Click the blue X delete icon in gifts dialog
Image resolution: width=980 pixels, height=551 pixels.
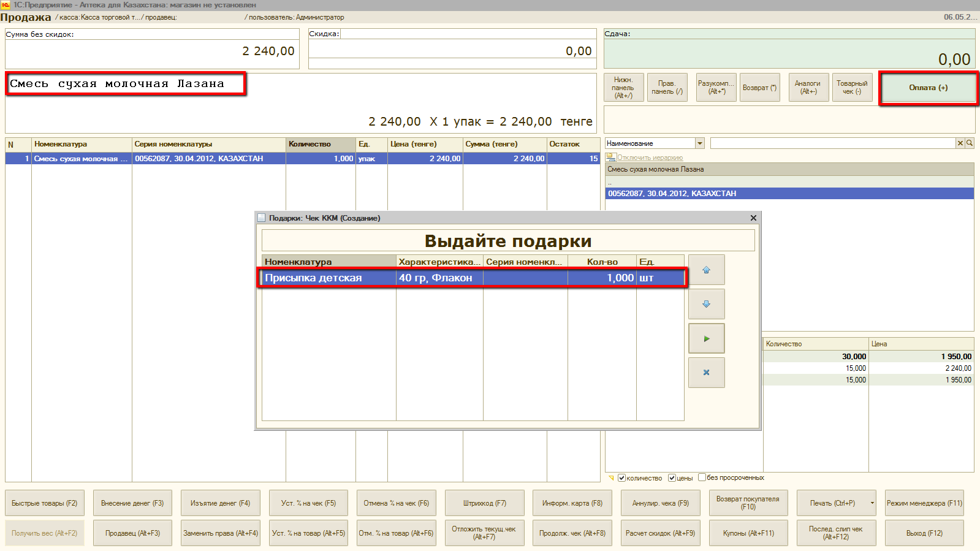tap(706, 373)
